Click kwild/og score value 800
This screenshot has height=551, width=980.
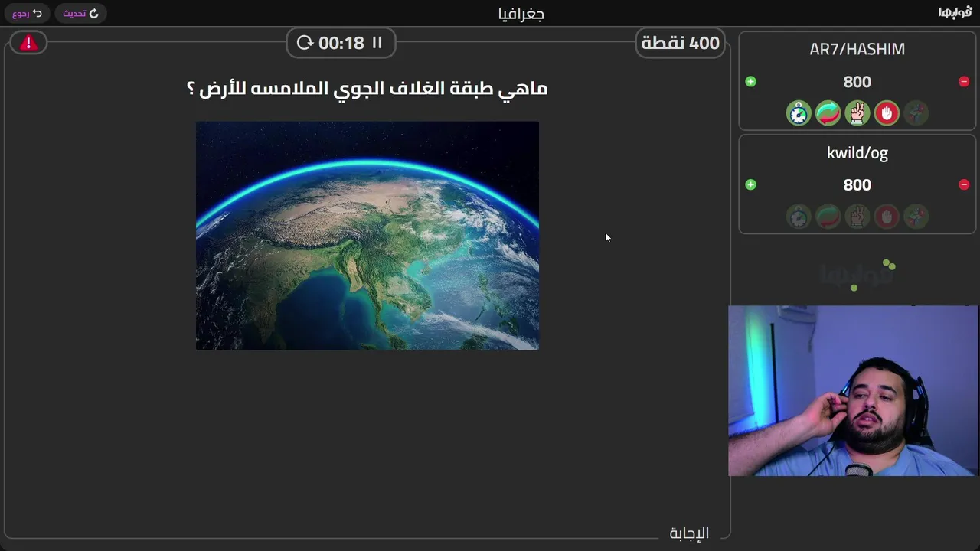pyautogui.click(x=857, y=185)
